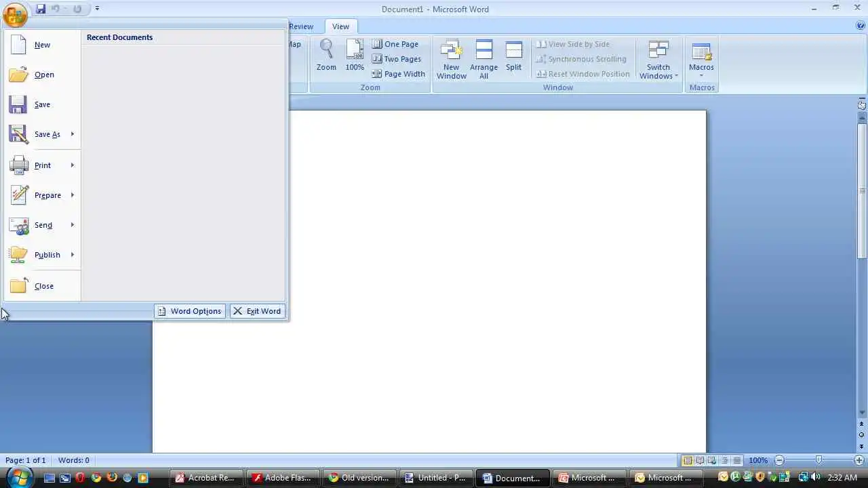Image resolution: width=868 pixels, height=488 pixels.
Task: Select the View ribbon tab
Action: (340, 26)
